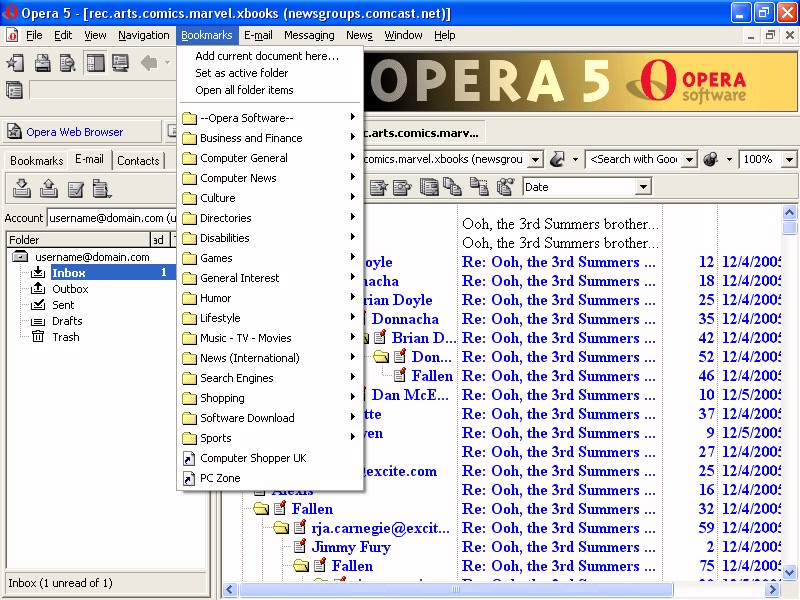
Task: Collapse the thread folder beside Don...
Action: click(381, 357)
